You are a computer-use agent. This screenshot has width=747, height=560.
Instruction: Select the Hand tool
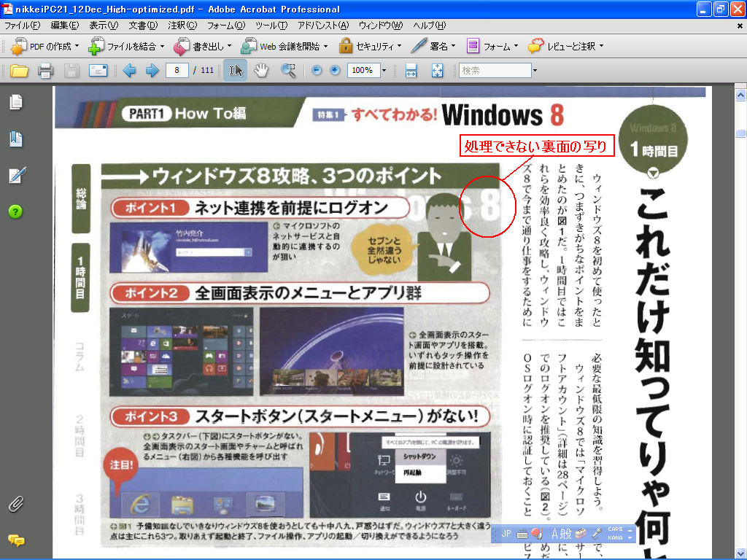(261, 71)
